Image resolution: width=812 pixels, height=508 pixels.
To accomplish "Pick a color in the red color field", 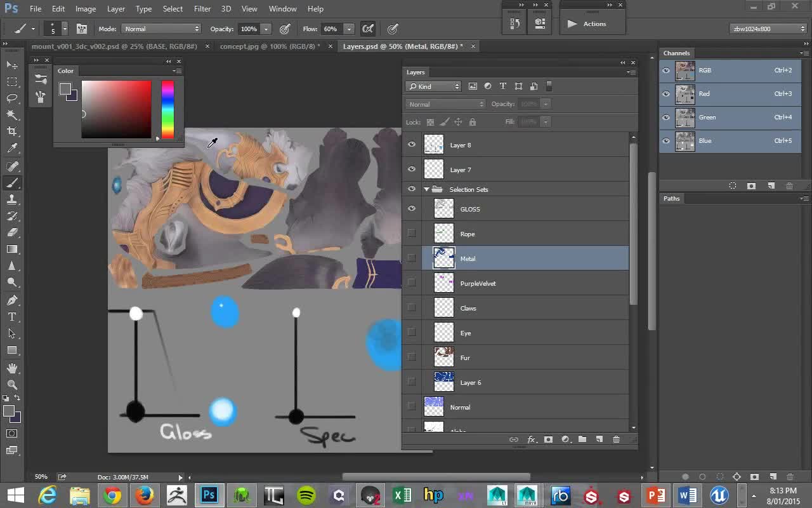I will coord(116,109).
